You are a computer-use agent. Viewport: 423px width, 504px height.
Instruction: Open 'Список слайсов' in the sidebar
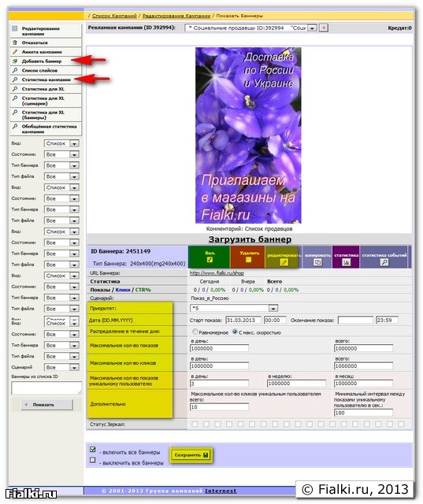click(46, 70)
